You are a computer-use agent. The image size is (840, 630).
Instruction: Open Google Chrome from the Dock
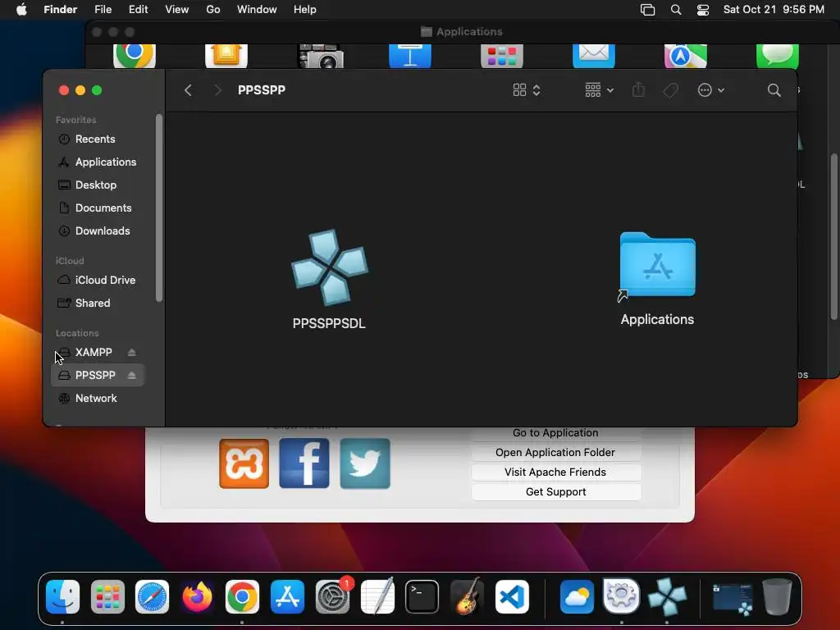[x=242, y=596]
